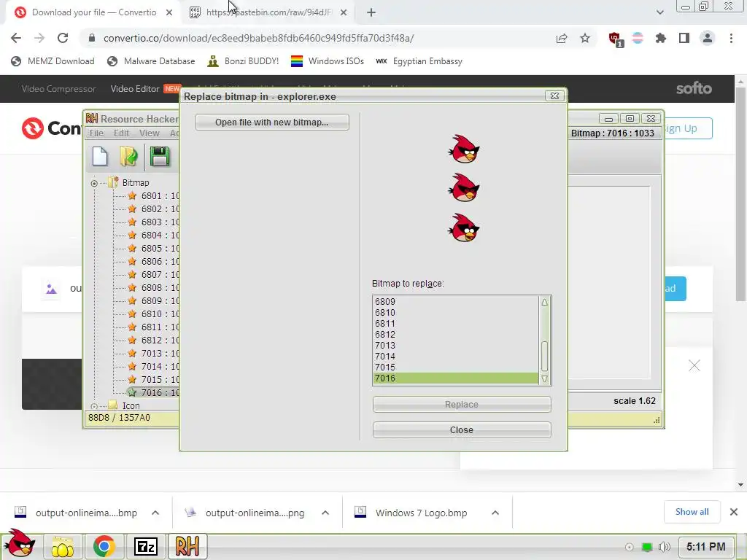Click Save floppy icon in Resource Hacker
This screenshot has height=560, width=747.
pos(160,157)
